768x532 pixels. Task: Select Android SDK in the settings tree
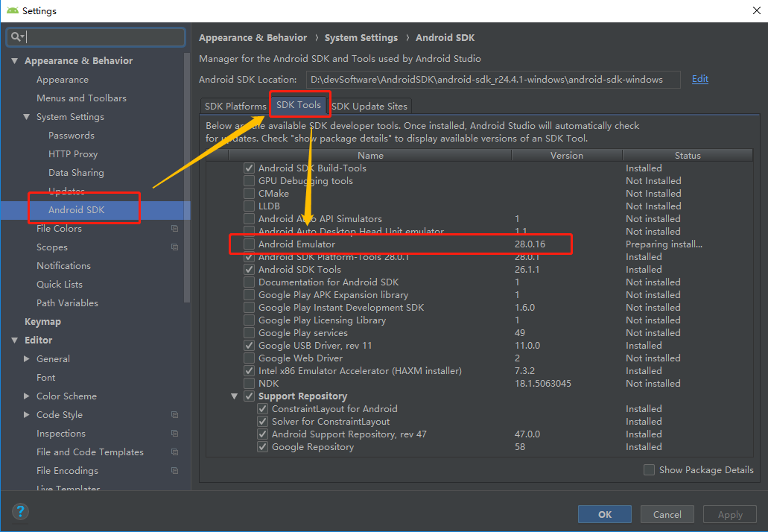point(77,209)
